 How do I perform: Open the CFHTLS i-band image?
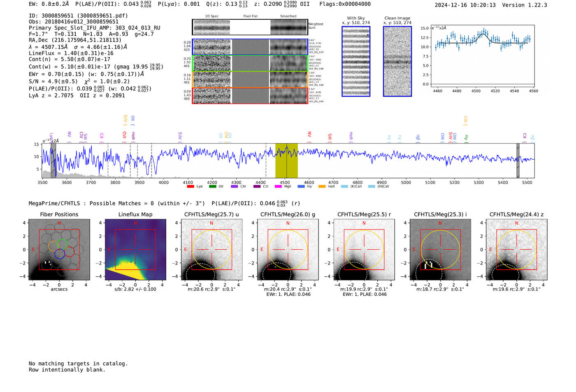[440, 250]
